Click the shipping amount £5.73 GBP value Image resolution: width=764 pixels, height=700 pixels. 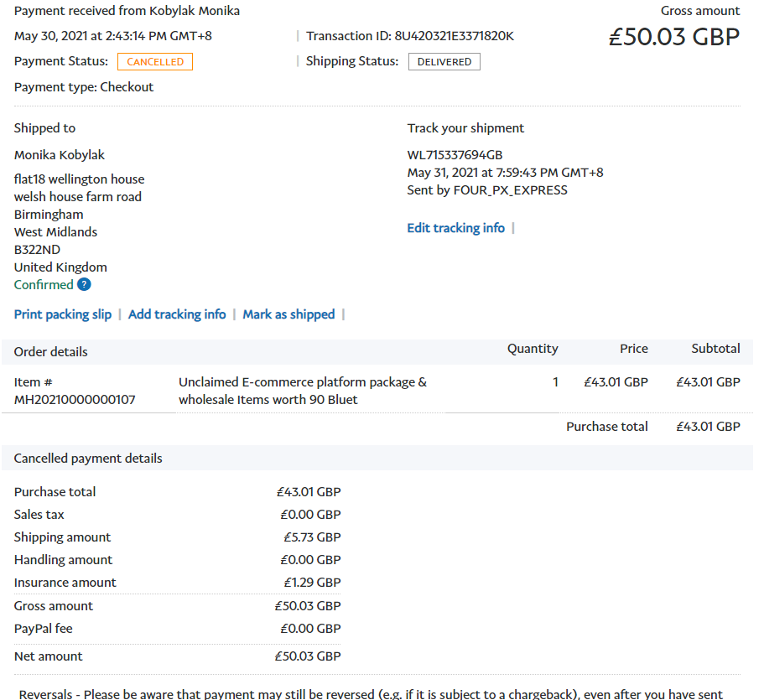(x=311, y=537)
